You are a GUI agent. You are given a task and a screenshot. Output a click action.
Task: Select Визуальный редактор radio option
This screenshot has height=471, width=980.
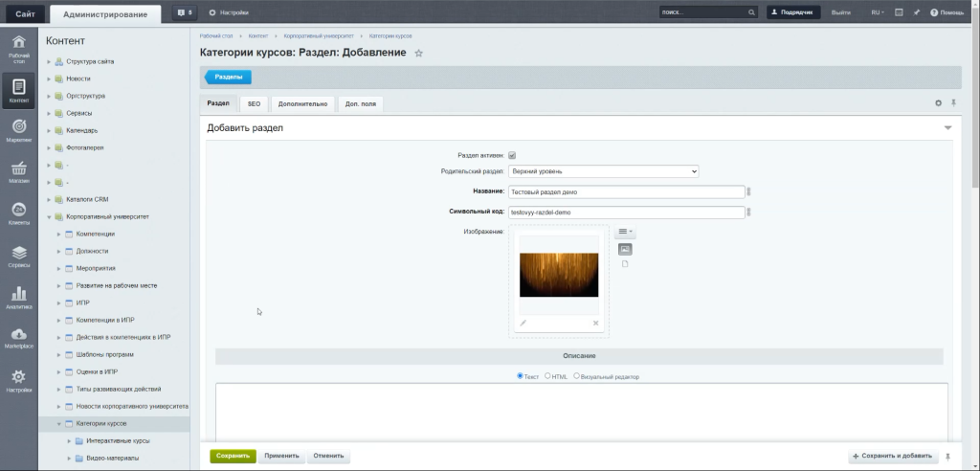click(576, 376)
